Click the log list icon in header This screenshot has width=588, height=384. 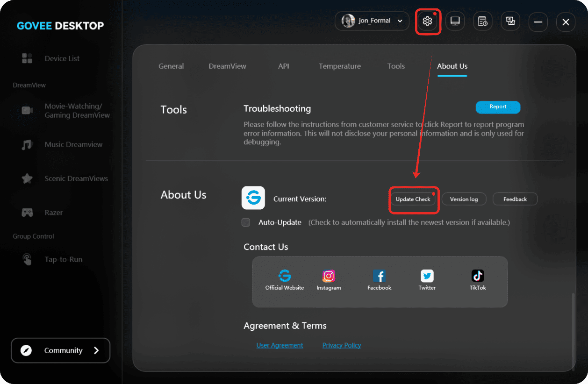(482, 21)
